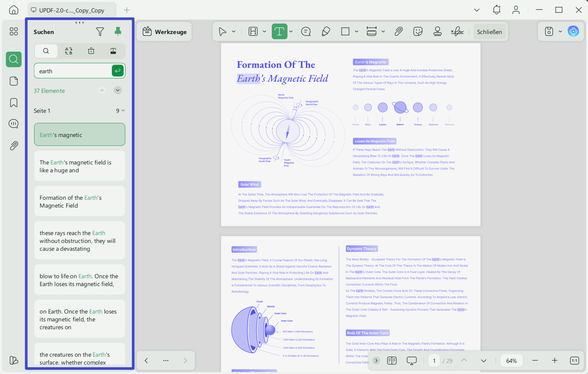
Task: Open the attachments sidebar icon
Action: pyautogui.click(x=14, y=145)
